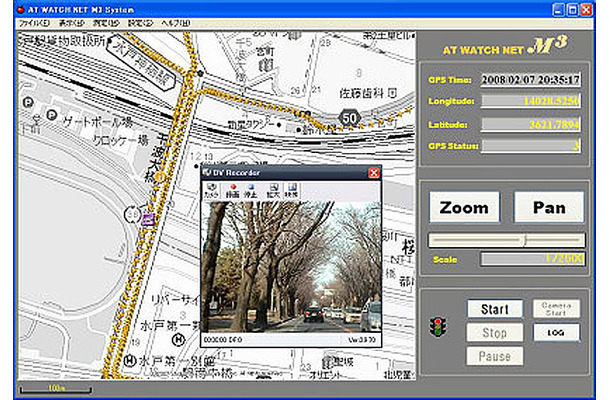Click the 拡大 enlarge icon in DV Recorder
Image resolution: width=610 pixels, height=400 pixels.
pos(273,190)
